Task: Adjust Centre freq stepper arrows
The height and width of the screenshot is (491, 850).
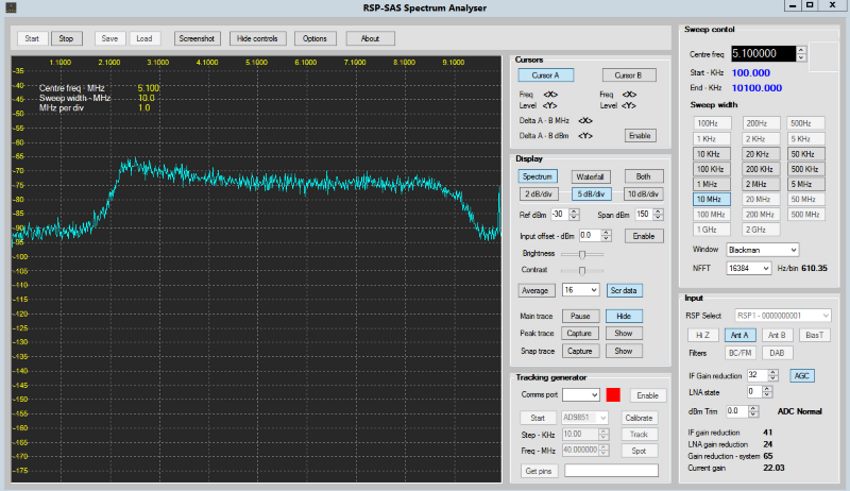Action: [x=801, y=54]
